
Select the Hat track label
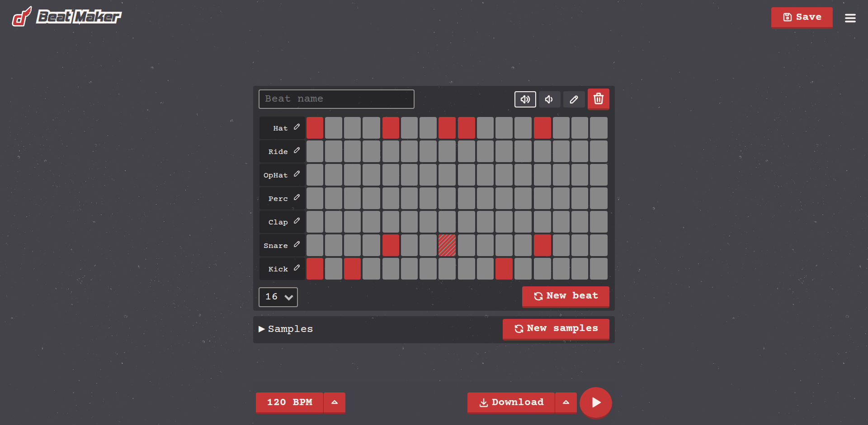[x=280, y=128]
